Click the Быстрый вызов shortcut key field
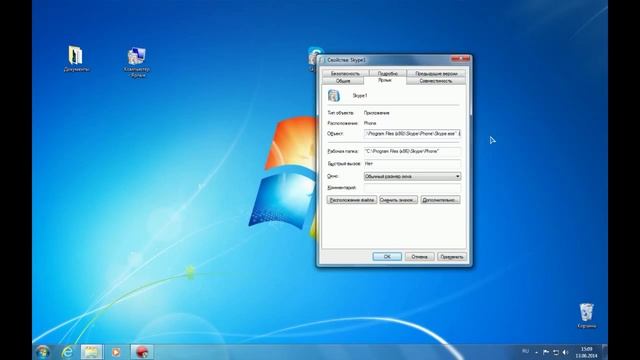The image size is (640, 360). (x=412, y=164)
